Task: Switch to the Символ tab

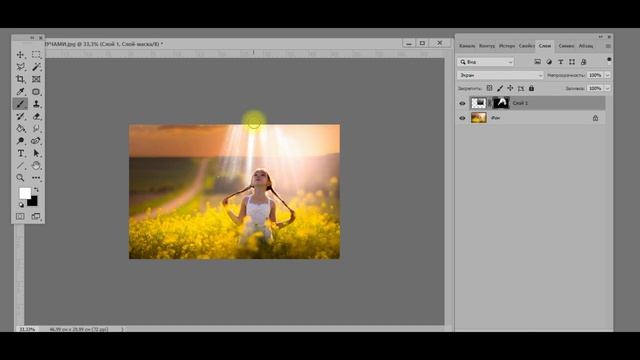Action: click(x=566, y=46)
